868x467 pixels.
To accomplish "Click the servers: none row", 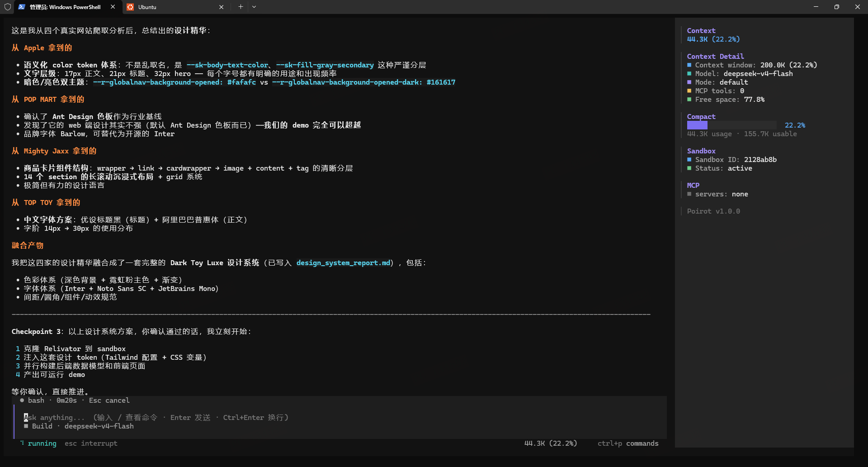I will point(717,194).
